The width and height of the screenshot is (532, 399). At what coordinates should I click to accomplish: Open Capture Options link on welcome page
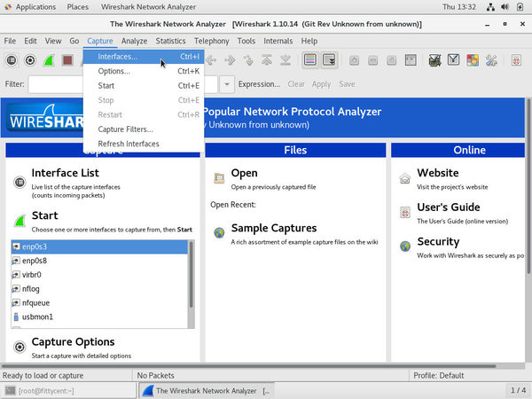pos(73,342)
